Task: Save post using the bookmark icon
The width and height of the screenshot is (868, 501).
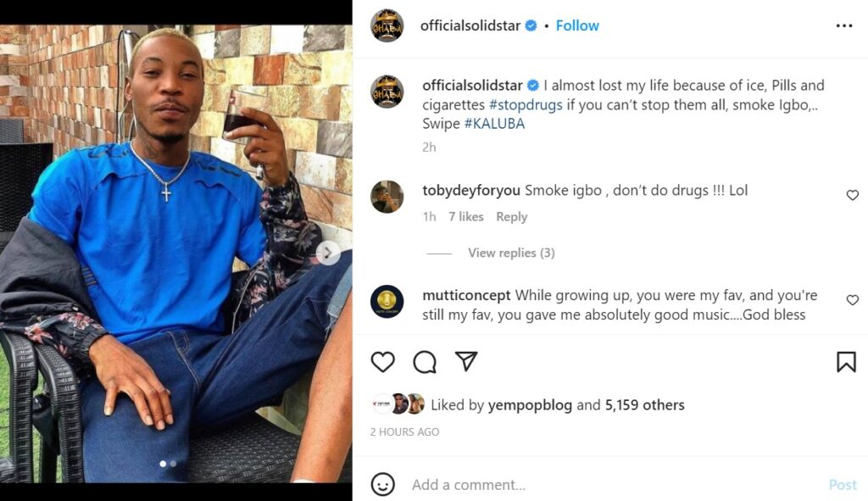Action: pos(845,362)
